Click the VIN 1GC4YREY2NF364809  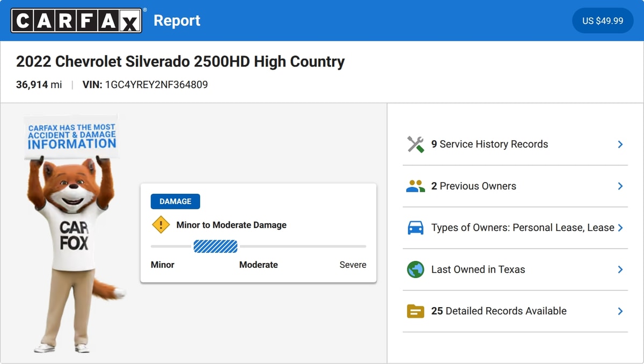[x=145, y=84]
